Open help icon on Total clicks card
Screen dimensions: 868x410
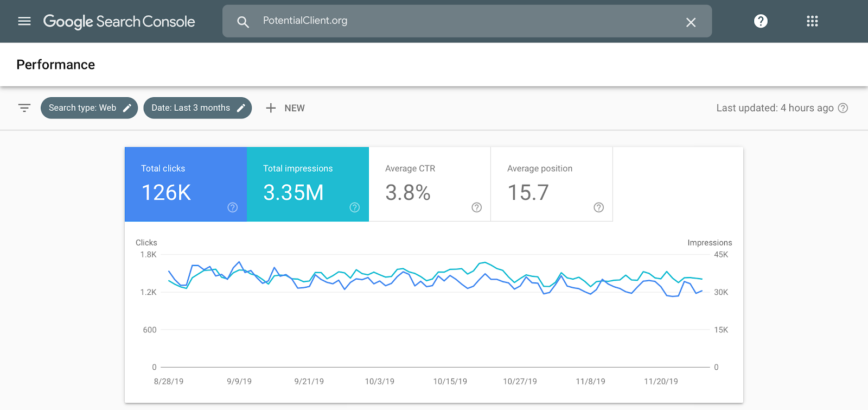[x=233, y=207]
